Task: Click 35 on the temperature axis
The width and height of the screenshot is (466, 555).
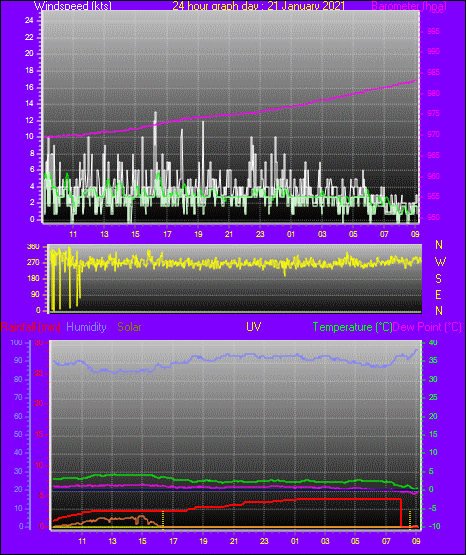Action: tap(433, 361)
